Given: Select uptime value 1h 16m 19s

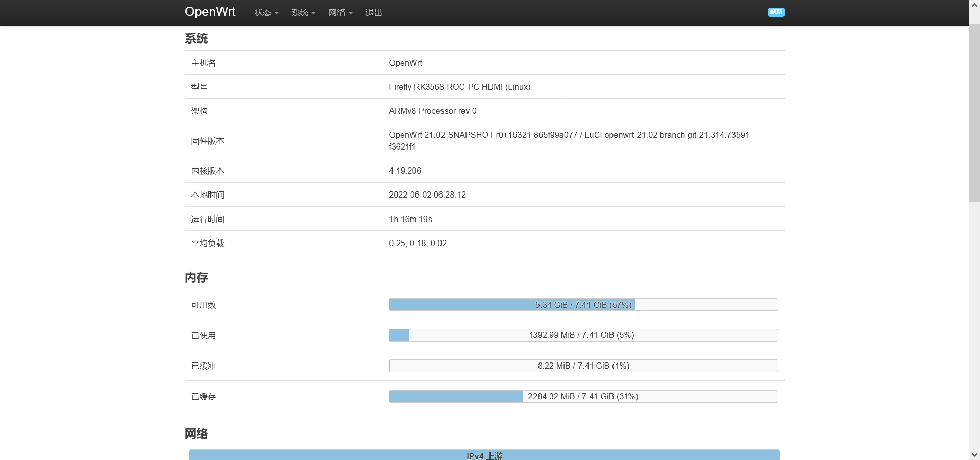Looking at the screenshot, I should coord(410,219).
